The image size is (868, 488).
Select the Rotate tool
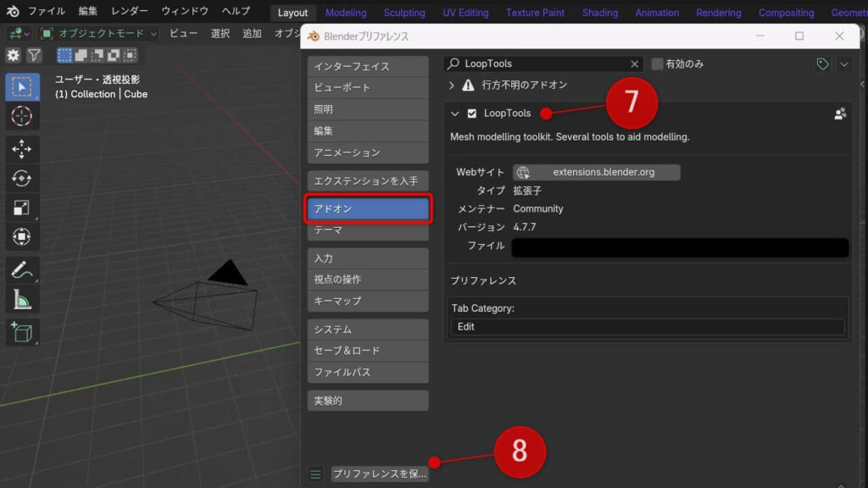(21, 178)
